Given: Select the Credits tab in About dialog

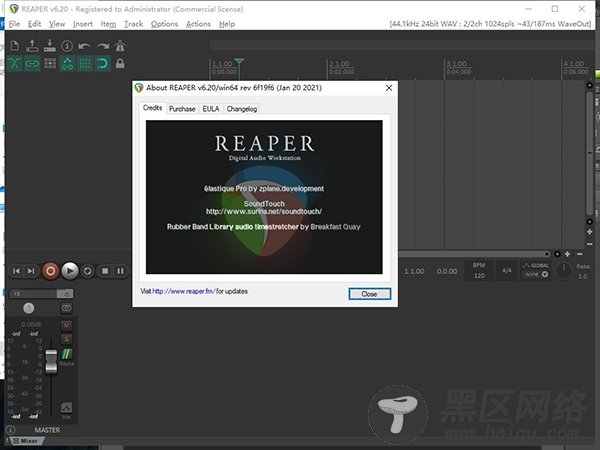Looking at the screenshot, I should coord(152,108).
